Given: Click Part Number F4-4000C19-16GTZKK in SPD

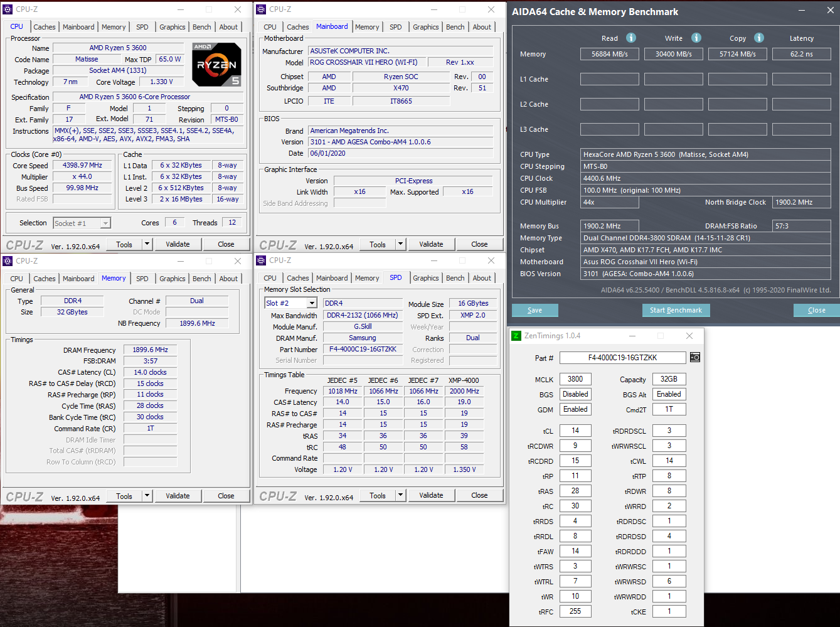Looking at the screenshot, I should 363,349.
